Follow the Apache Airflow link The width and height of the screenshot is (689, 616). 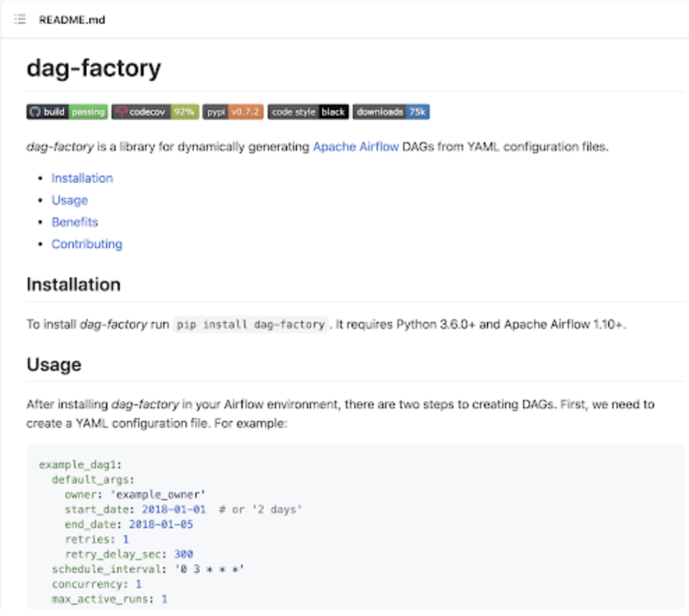click(x=356, y=147)
